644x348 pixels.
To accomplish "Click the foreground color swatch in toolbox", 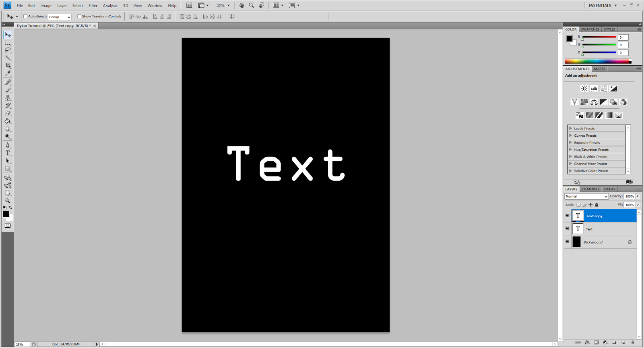I will coord(6,214).
